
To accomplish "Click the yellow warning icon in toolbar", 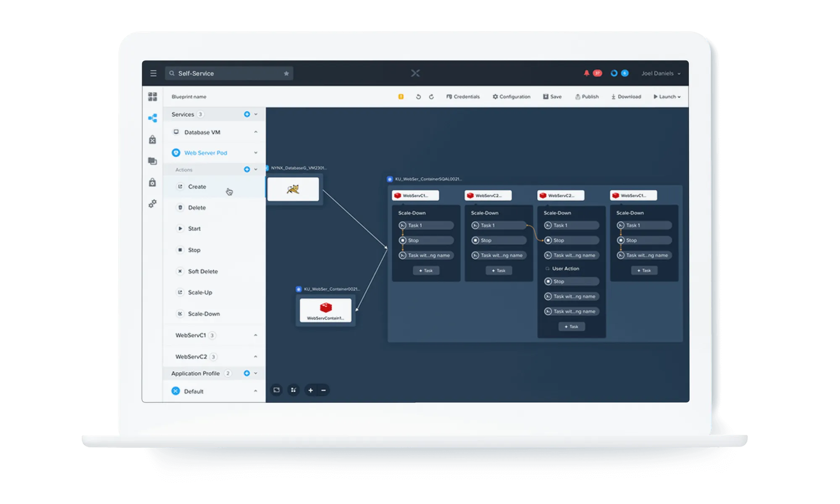I will pyautogui.click(x=401, y=97).
